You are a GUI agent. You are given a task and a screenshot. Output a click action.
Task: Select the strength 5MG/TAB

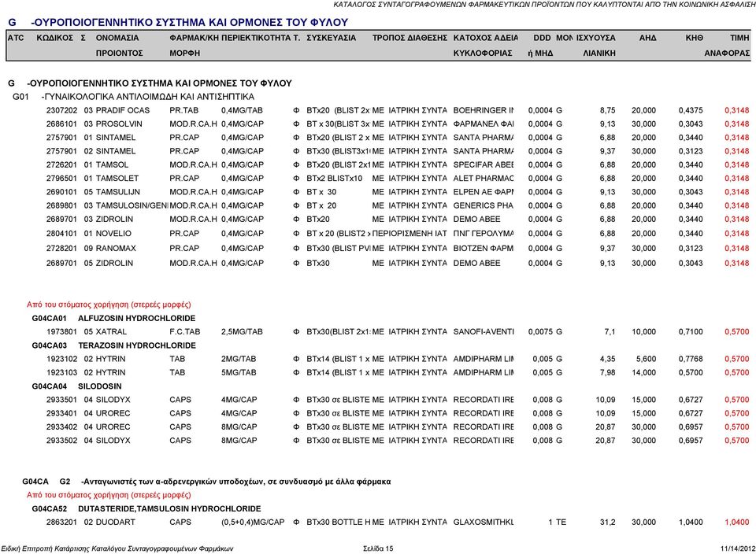point(239,372)
